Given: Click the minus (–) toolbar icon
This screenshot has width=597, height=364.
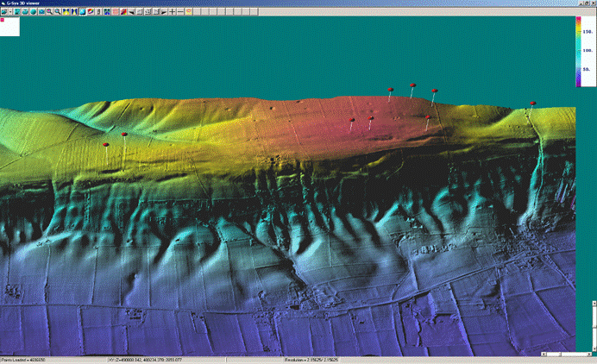Looking at the screenshot, I should tap(180, 12).
